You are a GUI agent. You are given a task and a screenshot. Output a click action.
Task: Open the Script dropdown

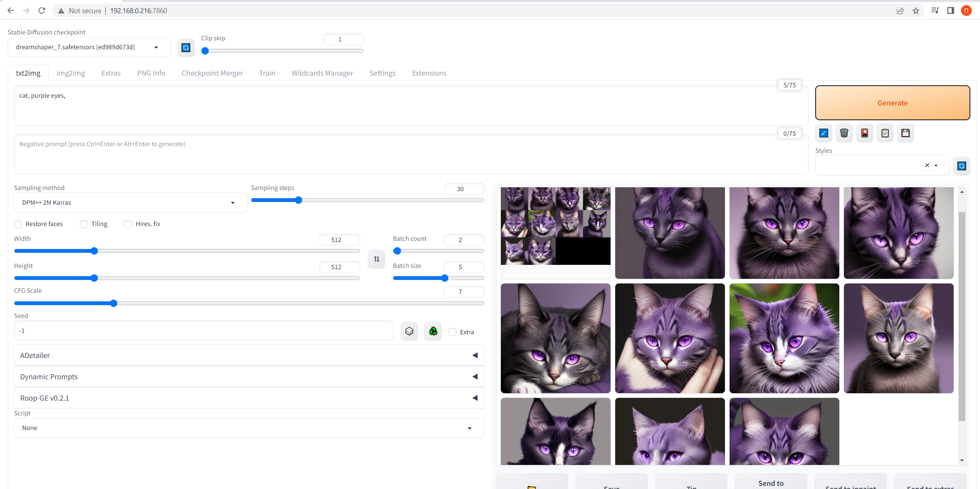(249, 428)
